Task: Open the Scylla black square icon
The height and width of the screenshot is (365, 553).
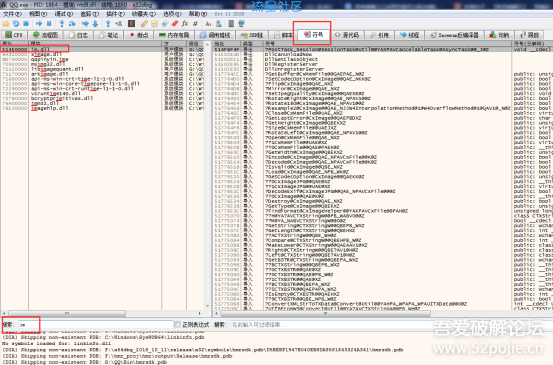Action: pos(132,24)
